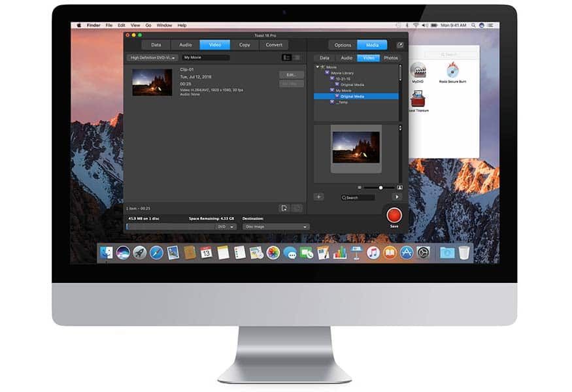Open the File menu in menu bar
The height and width of the screenshot is (392, 572).
click(x=109, y=25)
